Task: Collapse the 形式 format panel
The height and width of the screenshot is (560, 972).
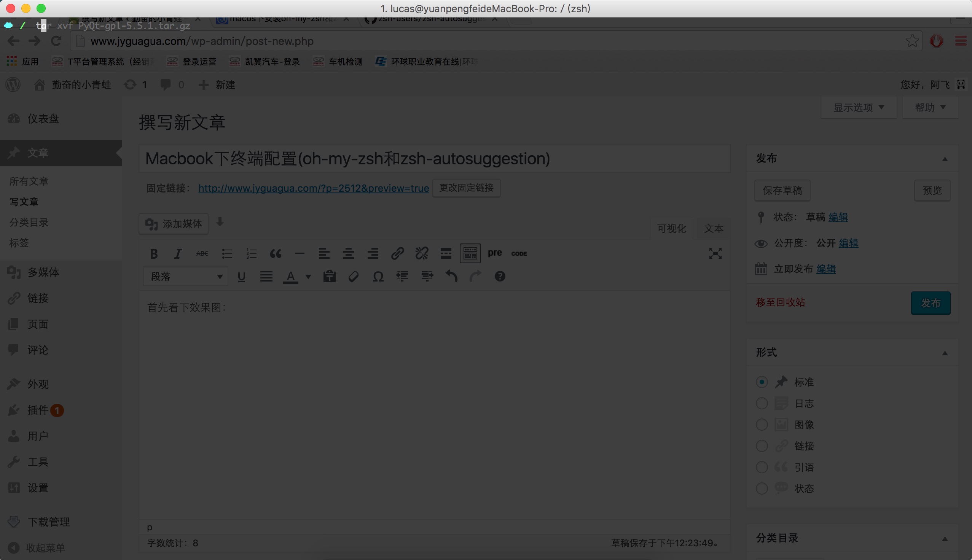Action: coord(945,353)
